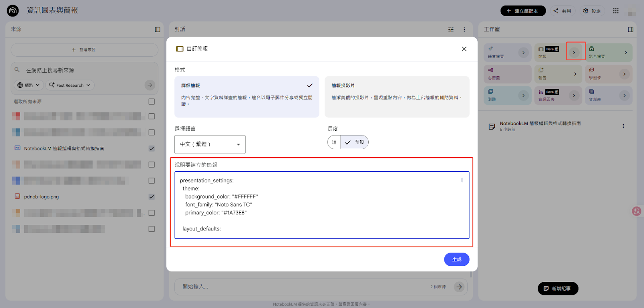Click the 學習卡 flashcards icon

click(591, 70)
